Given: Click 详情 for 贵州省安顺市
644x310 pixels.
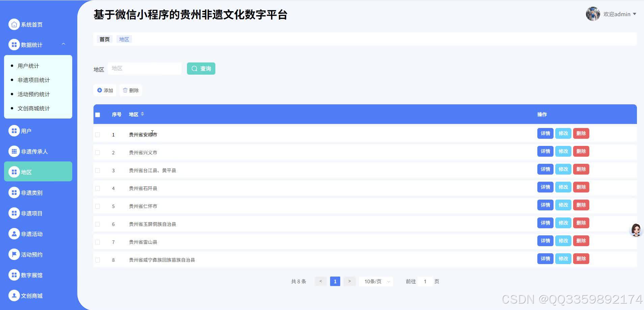Looking at the screenshot, I should 545,133.
